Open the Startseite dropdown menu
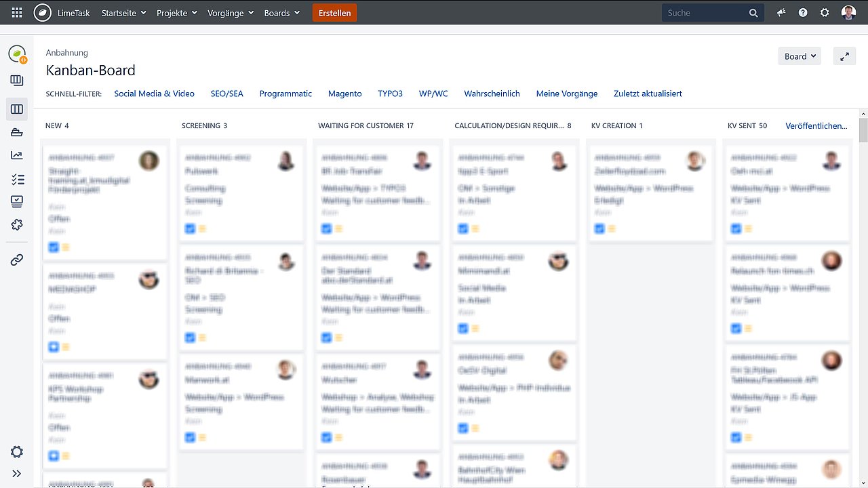 123,13
